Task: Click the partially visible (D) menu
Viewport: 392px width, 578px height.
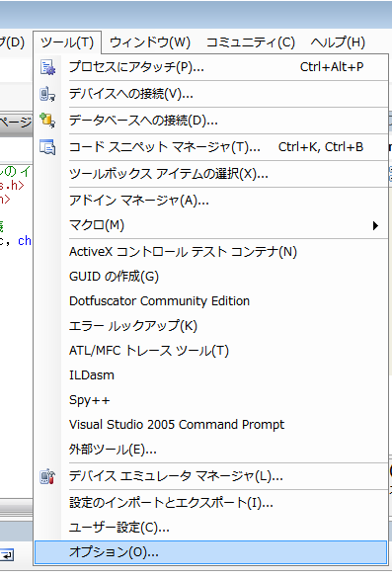Action: (12, 42)
